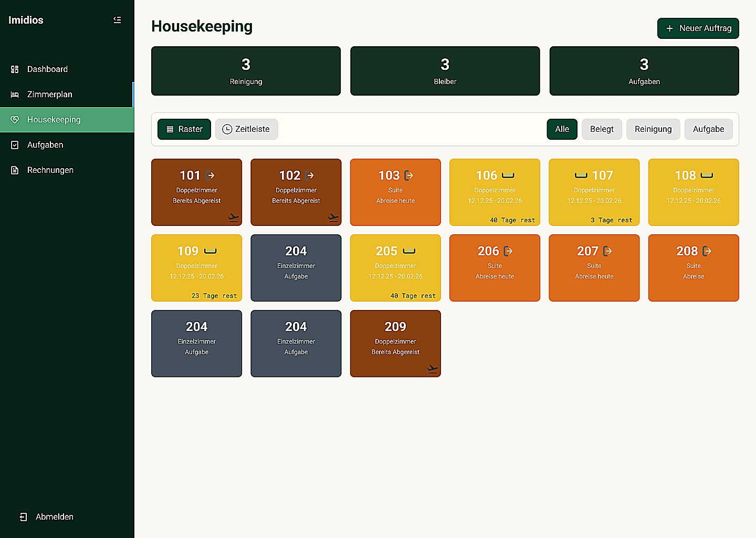Click the Imidios brand name in the sidebar
This screenshot has height=538, width=756.
point(26,20)
